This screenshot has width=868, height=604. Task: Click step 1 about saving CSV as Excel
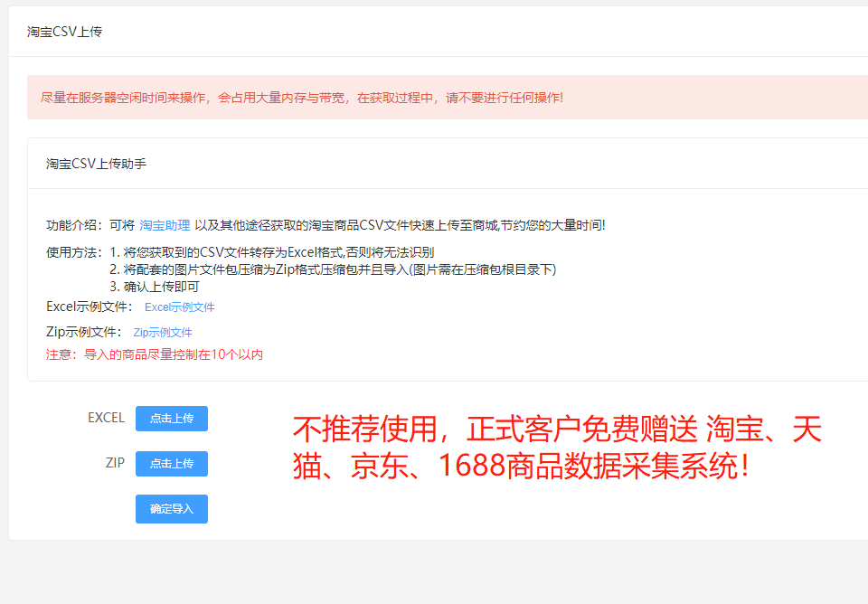pyautogui.click(x=272, y=252)
